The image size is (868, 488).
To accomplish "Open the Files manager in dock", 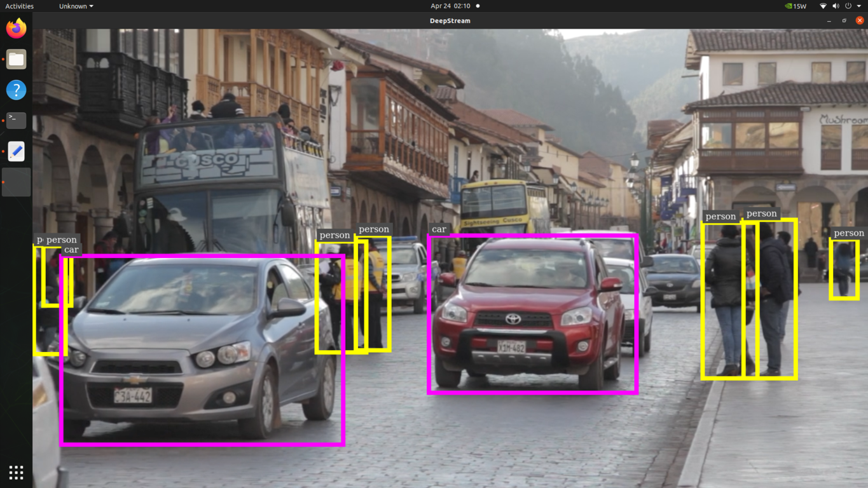I will [16, 59].
